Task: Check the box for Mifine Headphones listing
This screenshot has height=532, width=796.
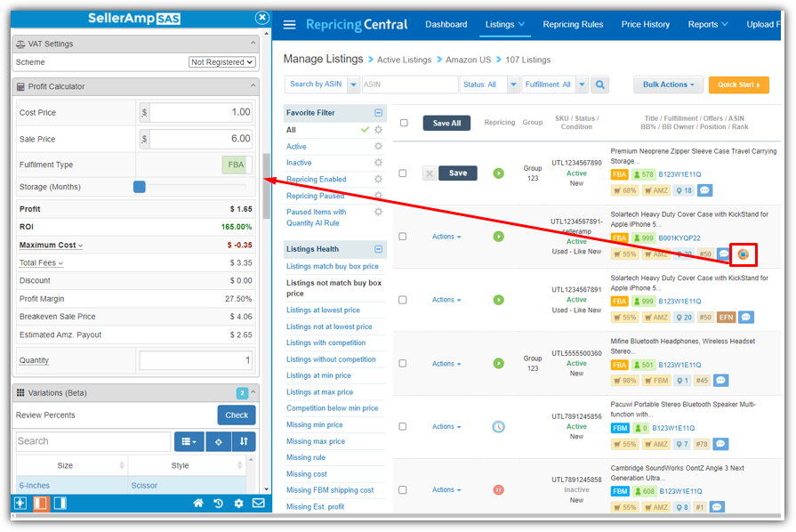Action: [403, 364]
